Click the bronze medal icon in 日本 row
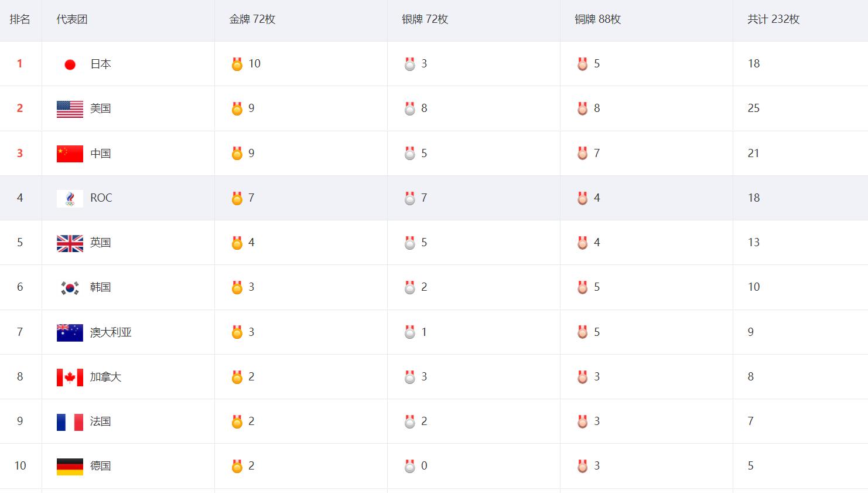Screen dimensions: 868x493 pyautogui.click(x=583, y=64)
